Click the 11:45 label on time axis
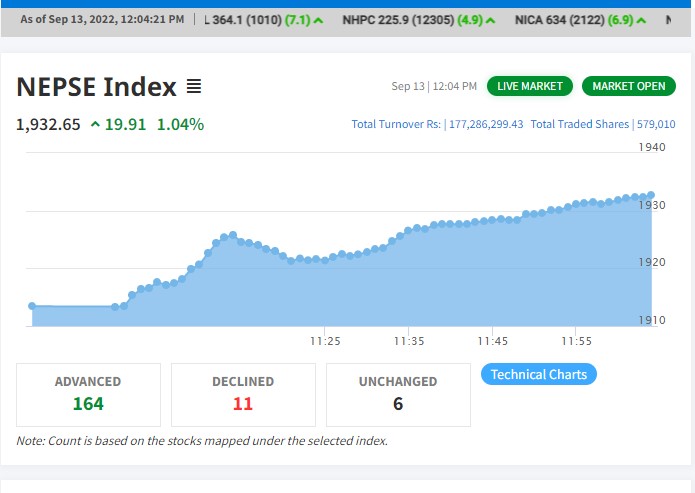This screenshot has height=493, width=695. (493, 341)
